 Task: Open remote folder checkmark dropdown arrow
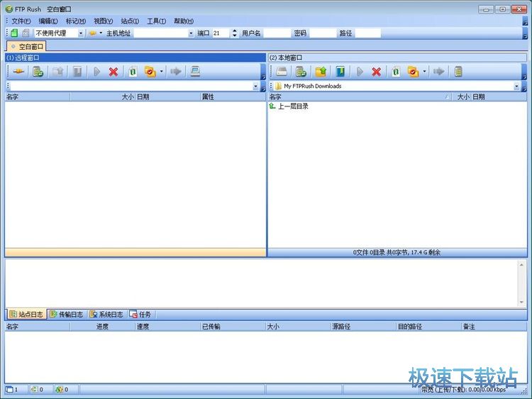tap(161, 72)
